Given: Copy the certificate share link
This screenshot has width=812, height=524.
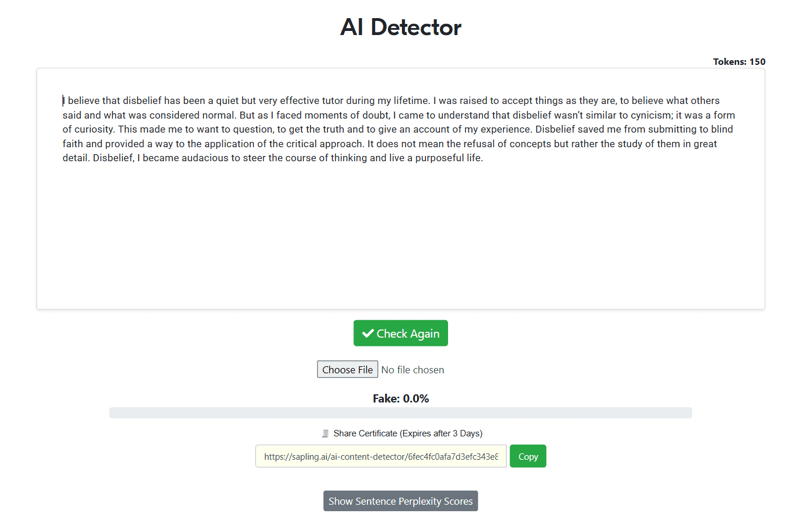Looking at the screenshot, I should pos(528,456).
